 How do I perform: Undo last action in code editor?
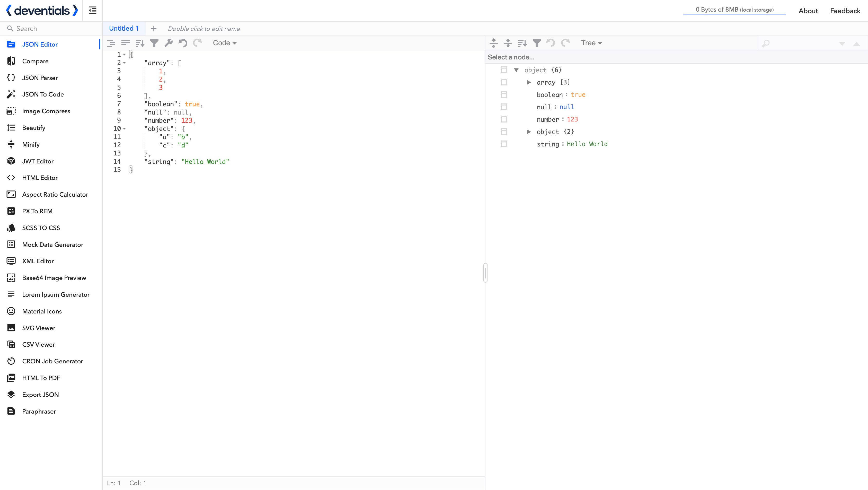coord(183,43)
